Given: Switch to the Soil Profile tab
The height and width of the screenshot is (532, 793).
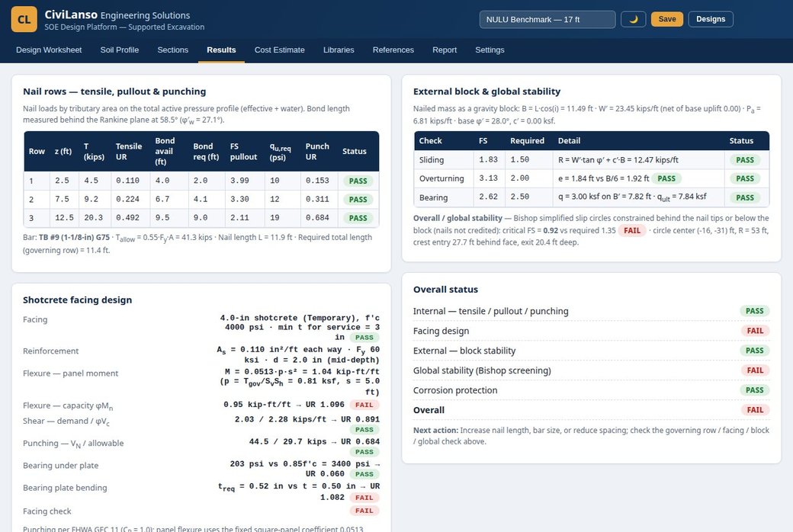Looking at the screenshot, I should pyautogui.click(x=120, y=50).
